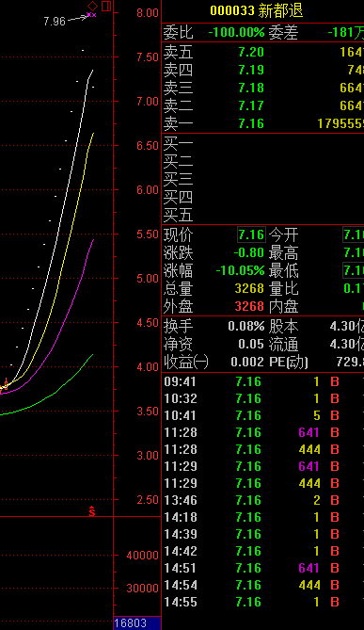This screenshot has height=630, width=364.
Task: Select the stock title 000033 新都退
Action: [257, 10]
